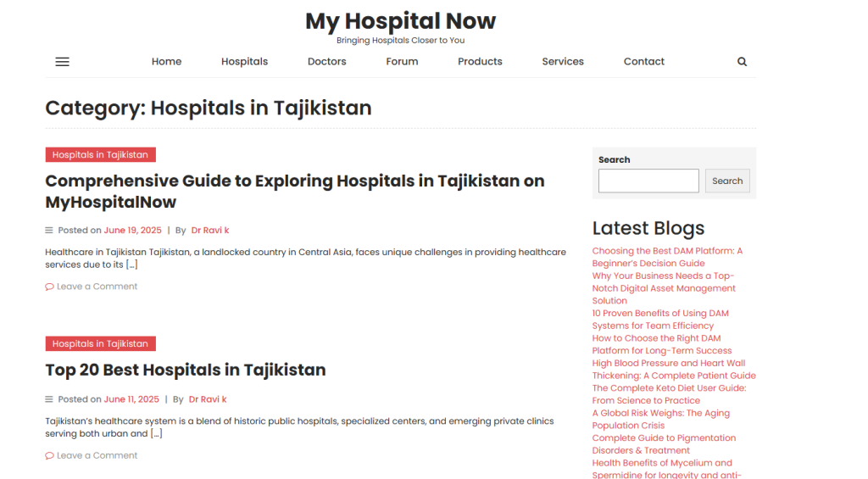
Task: Open Complete Guide to Pigmentation Disorders blog
Action: click(664, 444)
